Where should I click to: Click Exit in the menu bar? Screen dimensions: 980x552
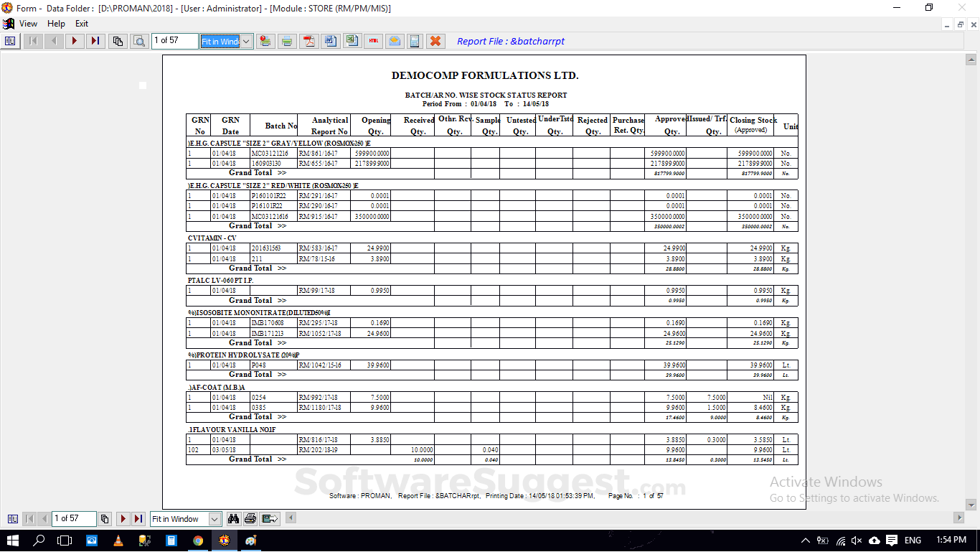click(x=80, y=23)
